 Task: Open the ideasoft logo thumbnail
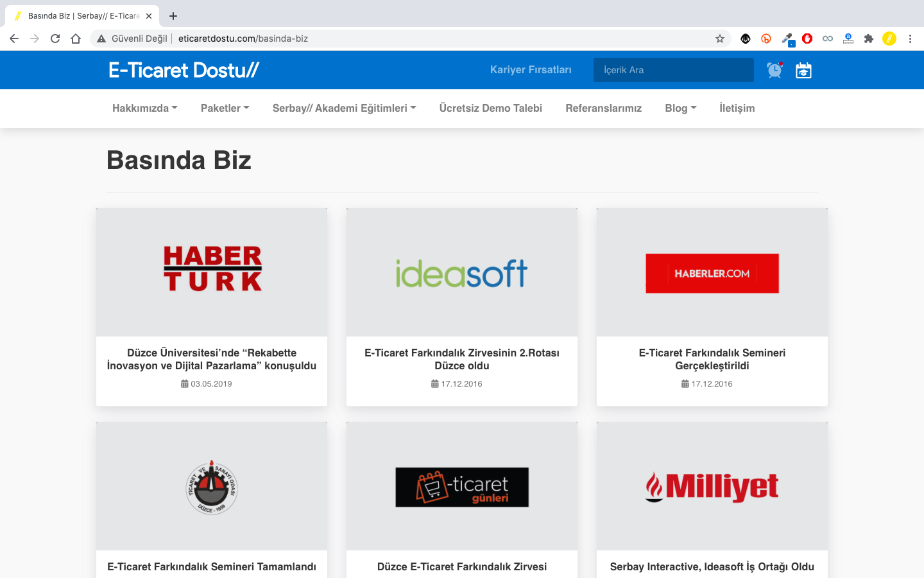462,272
